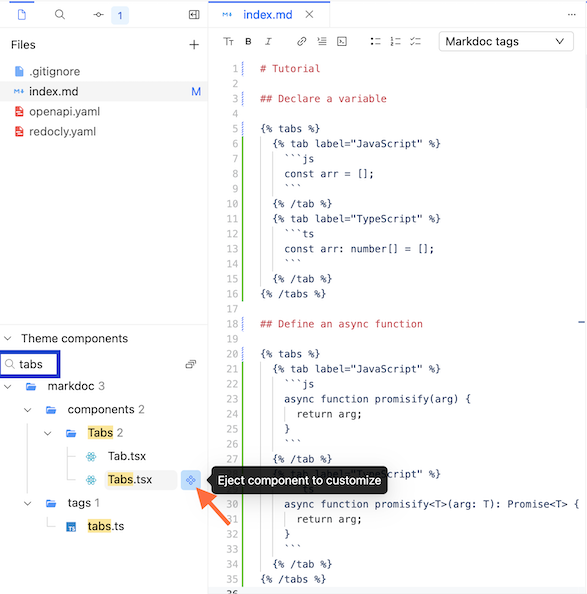The height and width of the screenshot is (594, 587).
Task: Insert a checklist
Action: (415, 41)
